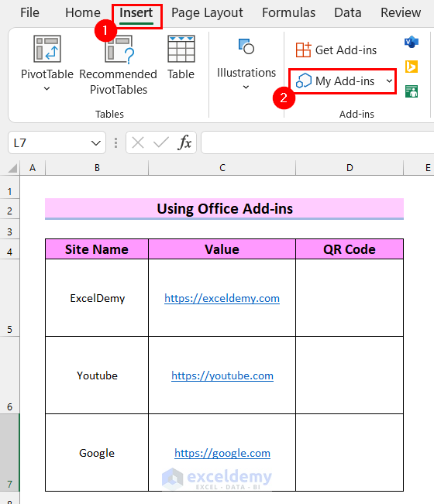The width and height of the screenshot is (434, 504).
Task: Open the https://google.com link
Action: click(x=222, y=453)
